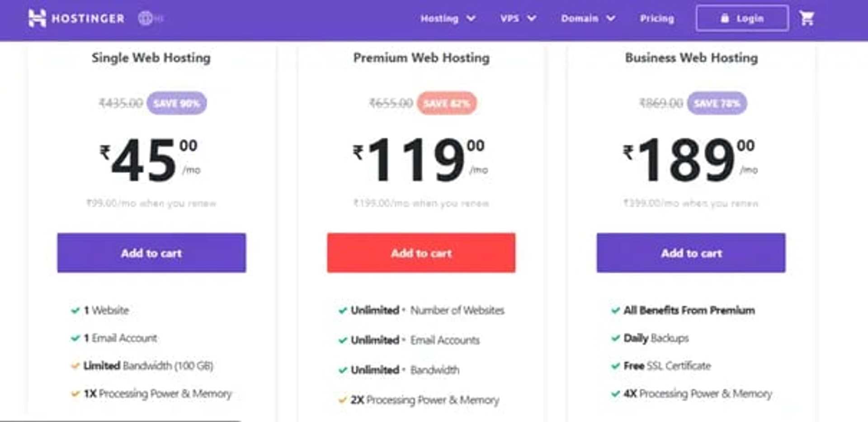The height and width of the screenshot is (422, 868).
Task: Click the SAVE 78% badge
Action: point(717,103)
